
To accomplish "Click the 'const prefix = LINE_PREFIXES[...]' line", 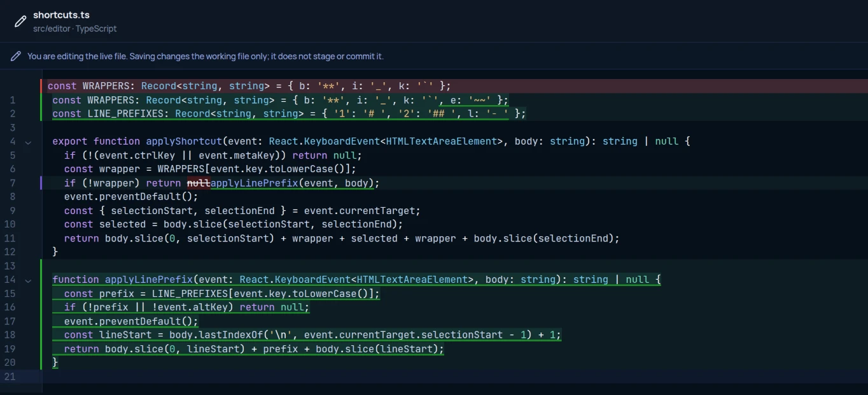I will click(221, 294).
